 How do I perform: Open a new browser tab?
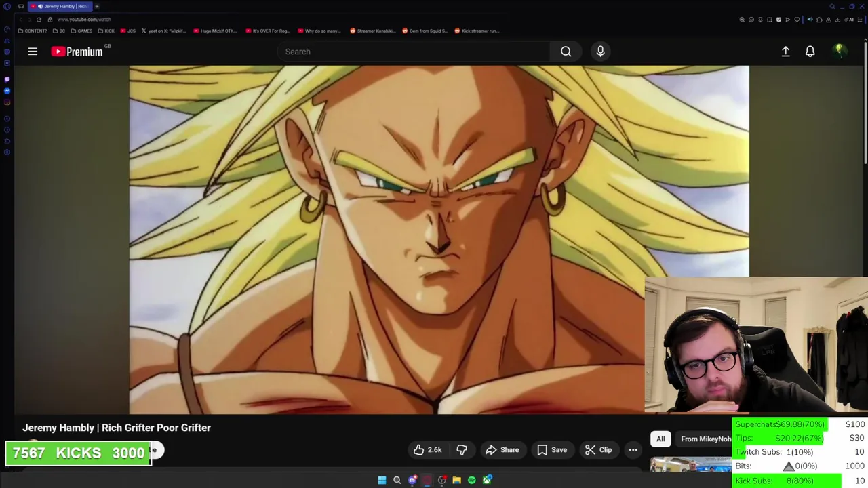(97, 6)
